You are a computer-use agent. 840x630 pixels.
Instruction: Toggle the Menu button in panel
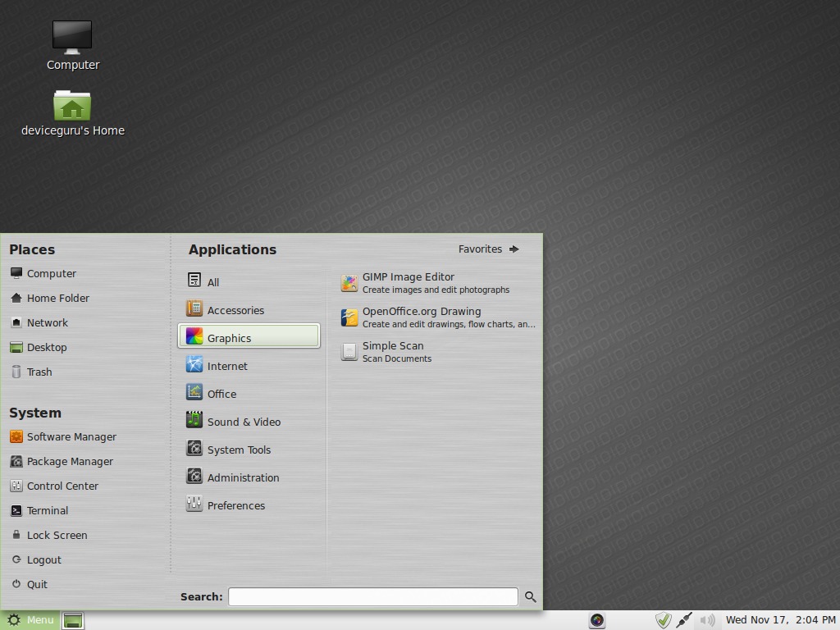click(30, 620)
